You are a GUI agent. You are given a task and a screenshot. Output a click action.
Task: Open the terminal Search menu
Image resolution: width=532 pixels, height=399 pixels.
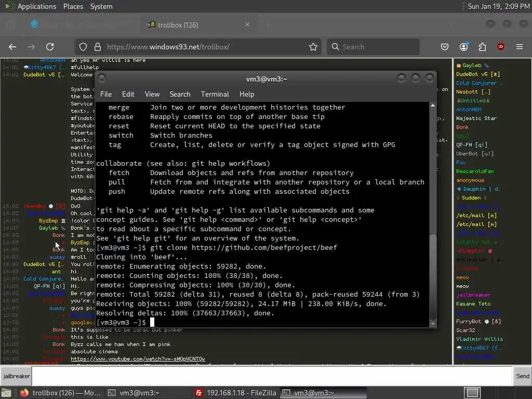coord(180,95)
